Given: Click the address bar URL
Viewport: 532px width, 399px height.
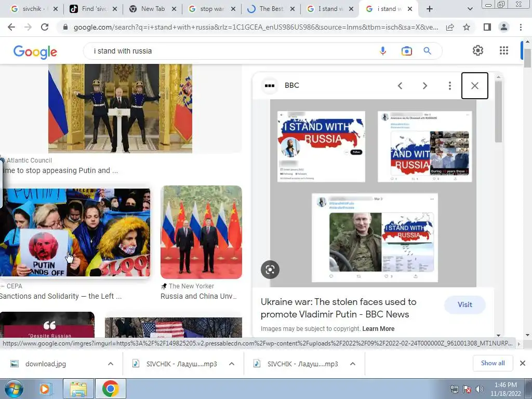Looking at the screenshot, I should click(x=256, y=27).
